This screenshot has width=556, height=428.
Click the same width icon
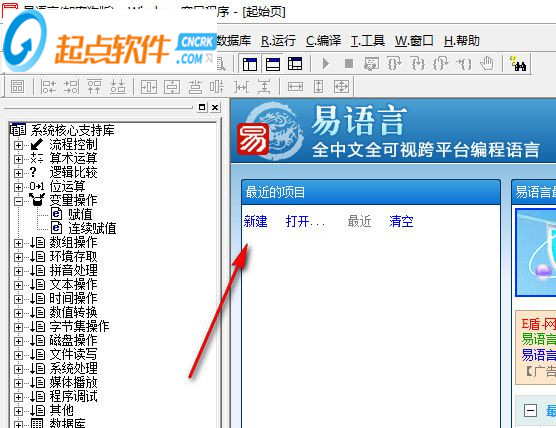(295, 87)
